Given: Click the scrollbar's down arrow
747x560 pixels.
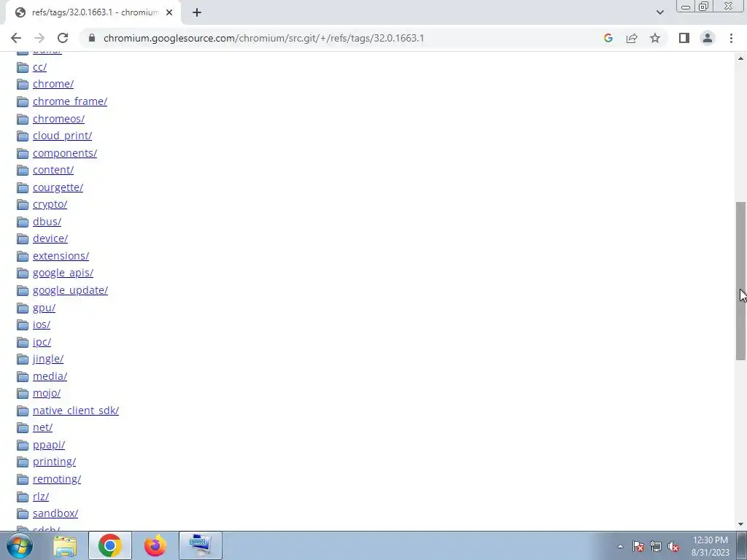Looking at the screenshot, I should 740,524.
